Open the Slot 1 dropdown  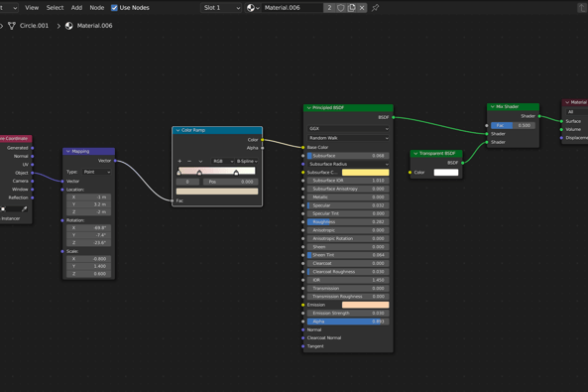pos(221,8)
